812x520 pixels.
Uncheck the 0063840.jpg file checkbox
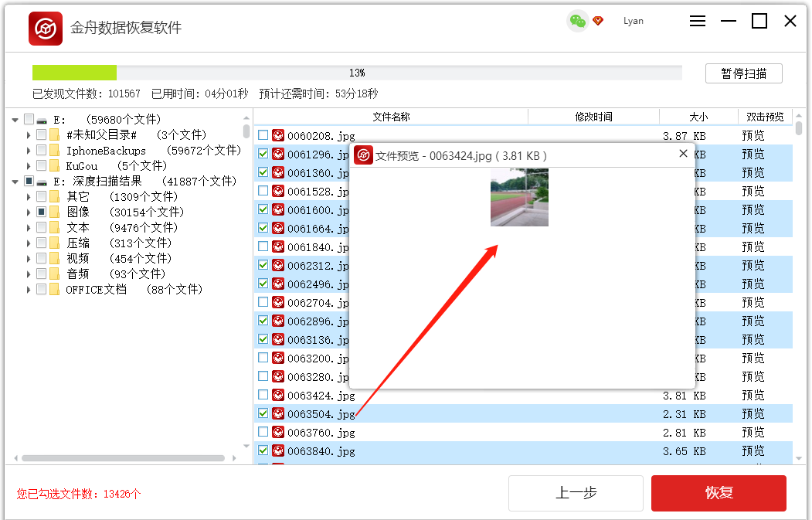click(263, 450)
